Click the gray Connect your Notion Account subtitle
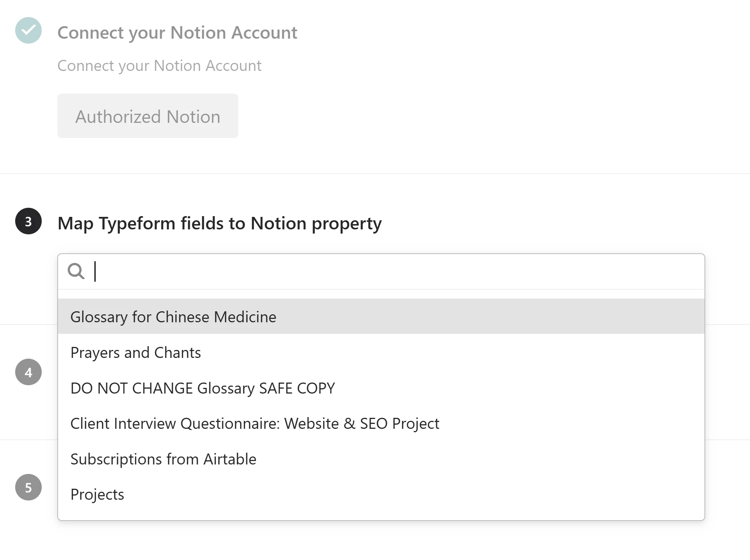 (x=159, y=66)
